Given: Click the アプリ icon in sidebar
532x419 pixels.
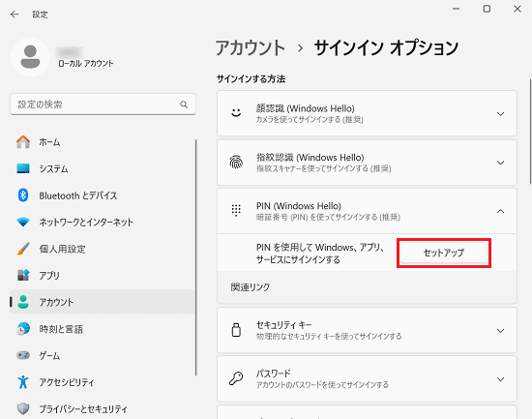Looking at the screenshot, I should coord(23,275).
